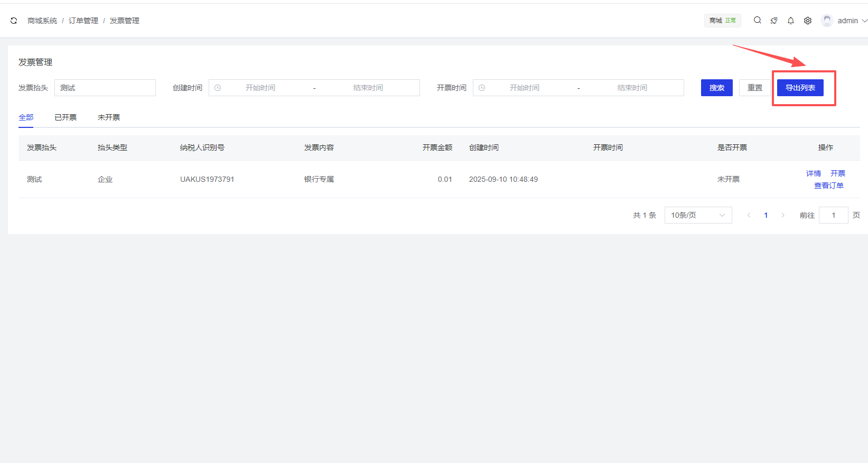Click the clock icon in 开票时间 field
Image resolution: width=868 pixels, height=463 pixels.
click(x=482, y=88)
